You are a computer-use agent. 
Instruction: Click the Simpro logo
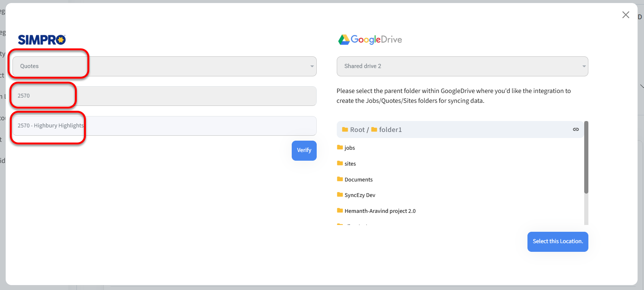tap(42, 40)
